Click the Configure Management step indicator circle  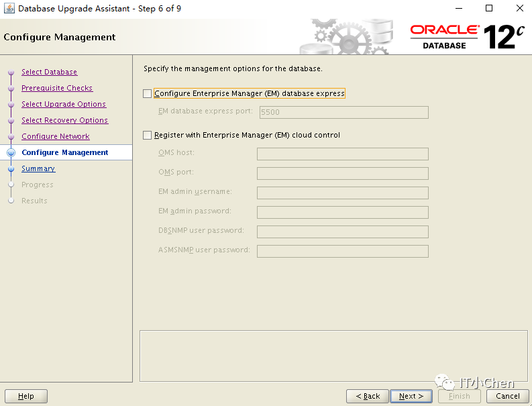[11, 153]
